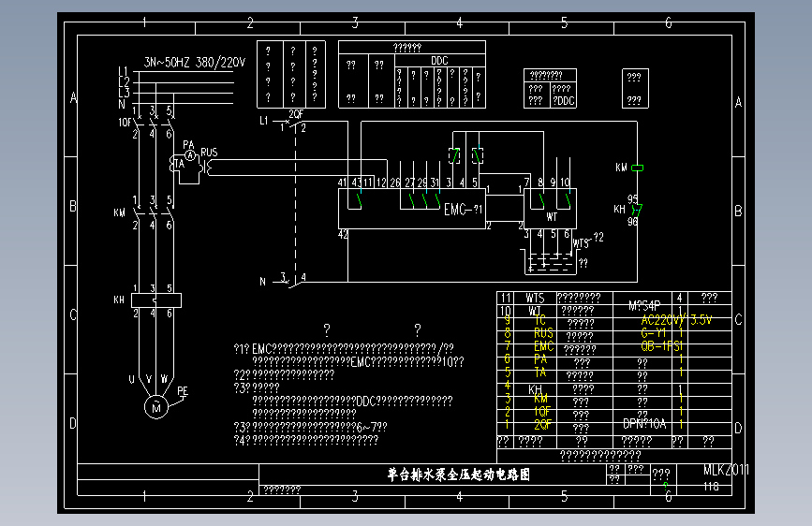Click the 'PE' ground label near motor
The width and height of the screenshot is (812, 526).
[x=183, y=391]
